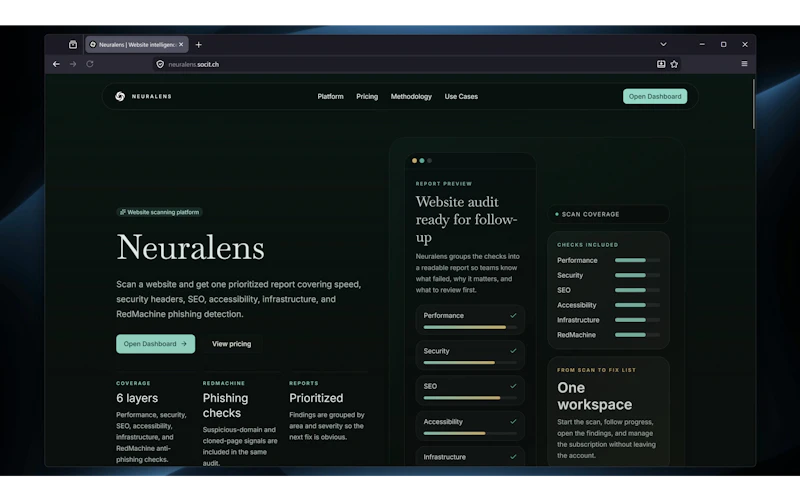Click the Security checkmark in report preview
Screen dimensions: 800x500
point(513,351)
